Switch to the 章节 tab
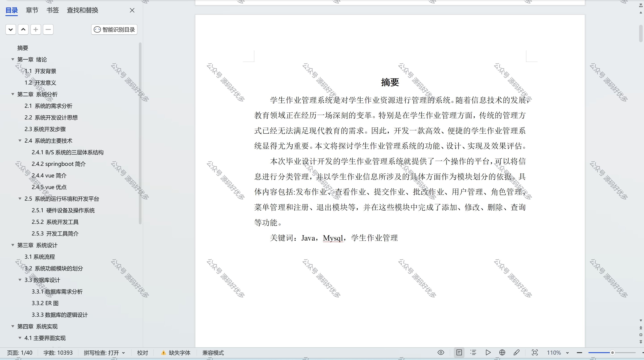The width and height of the screenshot is (644, 360). (32, 10)
